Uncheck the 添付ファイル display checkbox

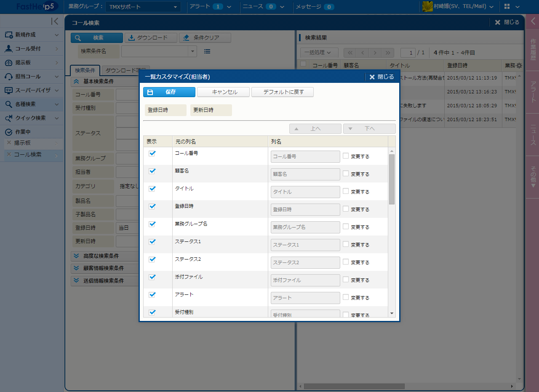(152, 277)
